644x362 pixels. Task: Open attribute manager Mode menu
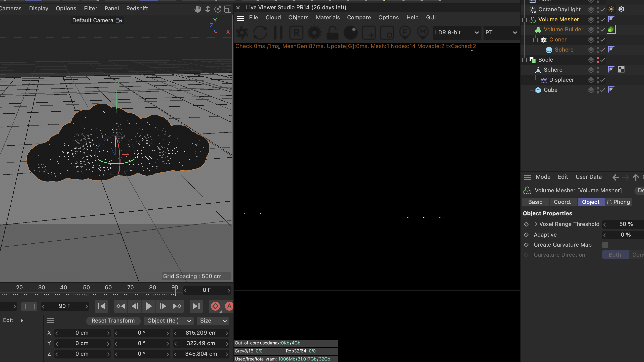pyautogui.click(x=543, y=177)
